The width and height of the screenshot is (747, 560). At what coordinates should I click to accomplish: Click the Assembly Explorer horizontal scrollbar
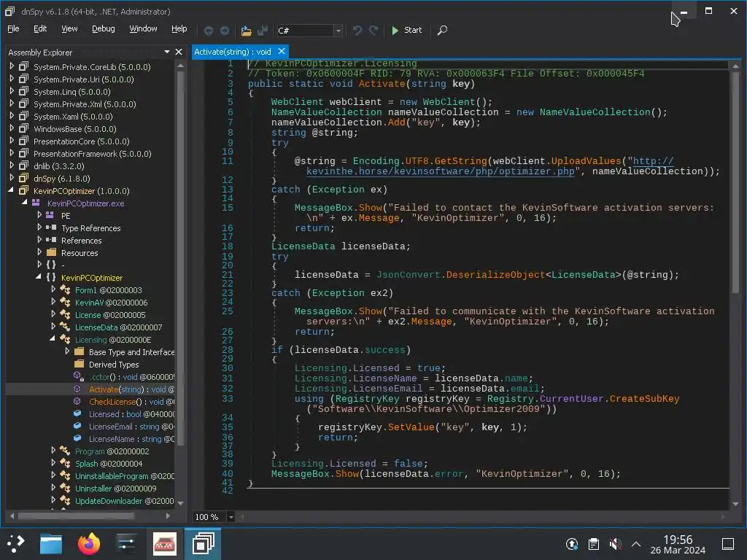click(x=75, y=516)
